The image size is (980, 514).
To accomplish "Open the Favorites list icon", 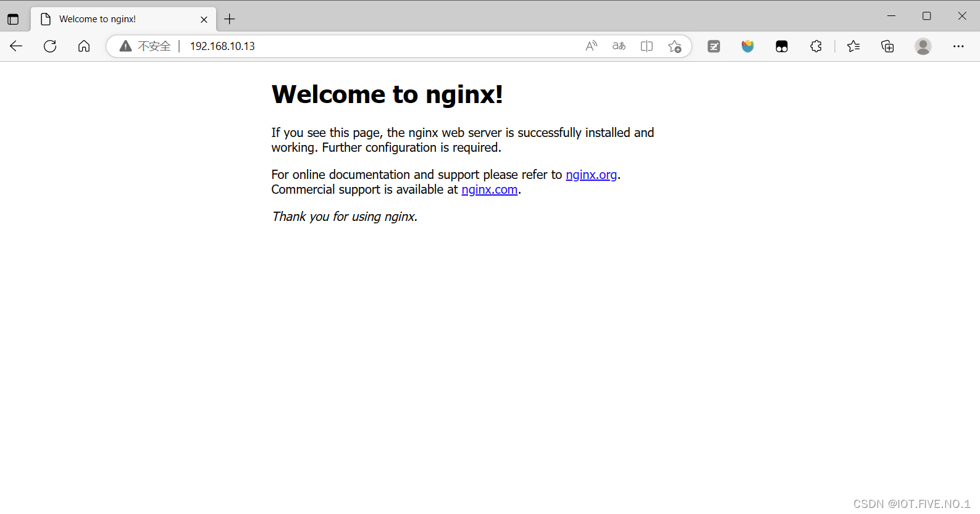I will pyautogui.click(x=853, y=46).
